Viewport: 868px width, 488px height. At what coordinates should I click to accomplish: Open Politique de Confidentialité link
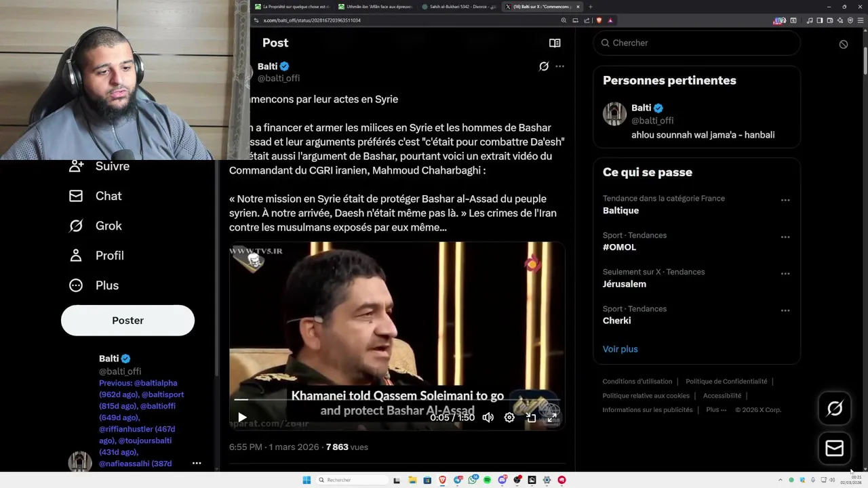[726, 382]
